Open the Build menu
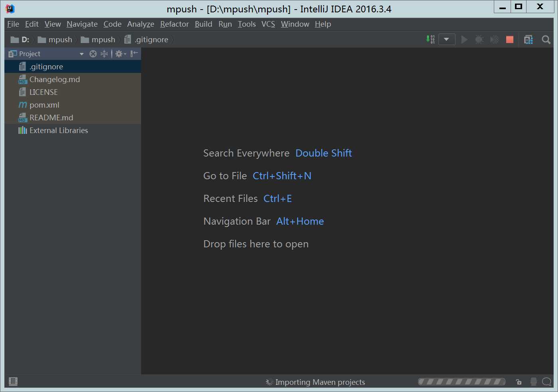The height and width of the screenshot is (392, 558). 203,24
